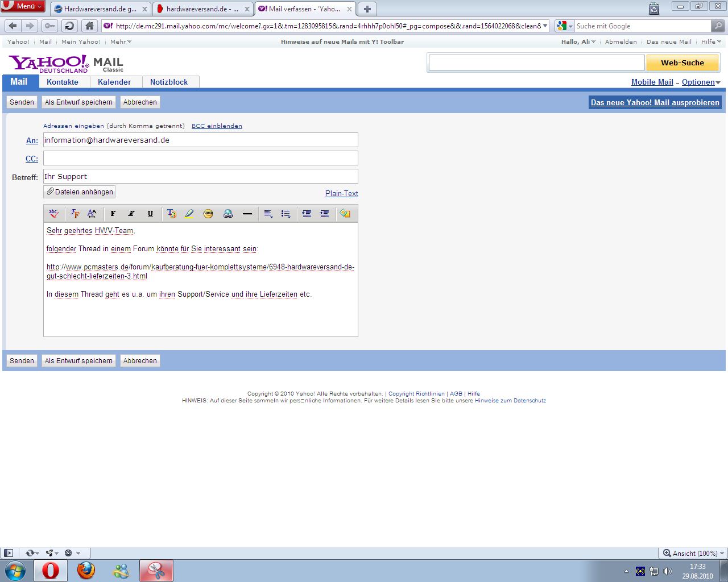Open Windows Live Messenger from taskbar
Viewport: 728px width, 582px height.
(121, 571)
